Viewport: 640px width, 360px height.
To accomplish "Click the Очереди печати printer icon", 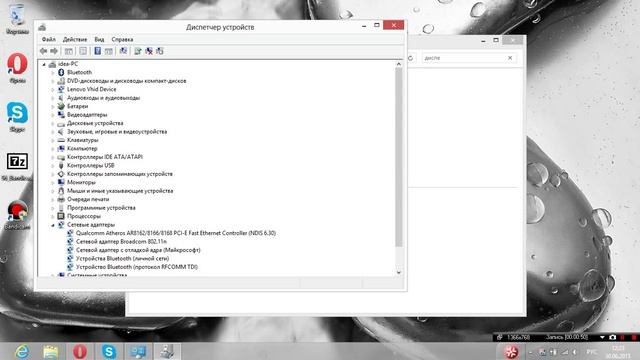I will (61, 199).
